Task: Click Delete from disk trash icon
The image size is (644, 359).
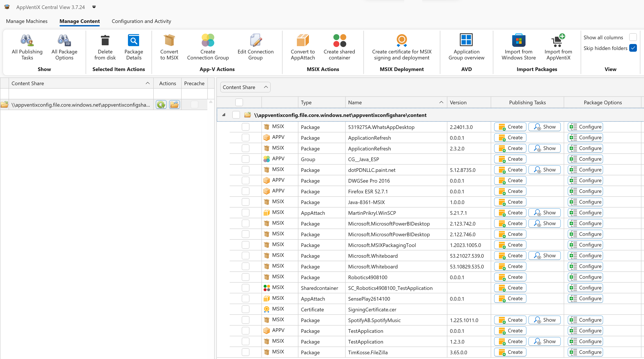Action: (x=105, y=41)
